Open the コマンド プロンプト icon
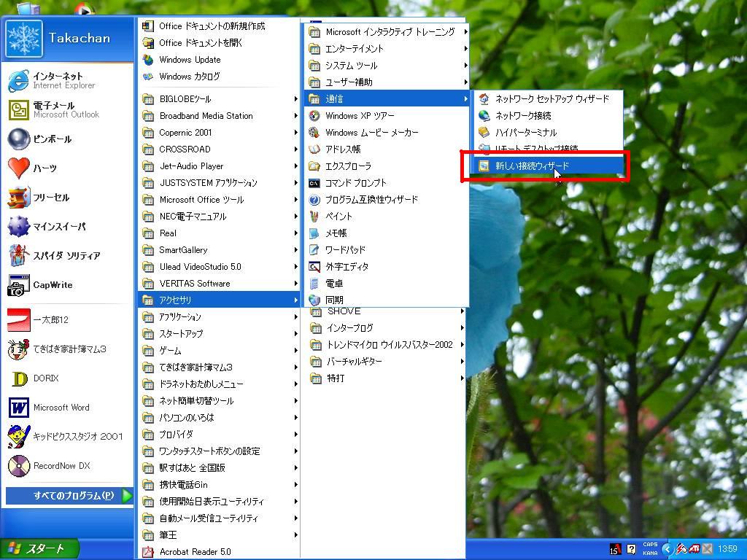Screen dimensions: 747x560 [x=314, y=183]
